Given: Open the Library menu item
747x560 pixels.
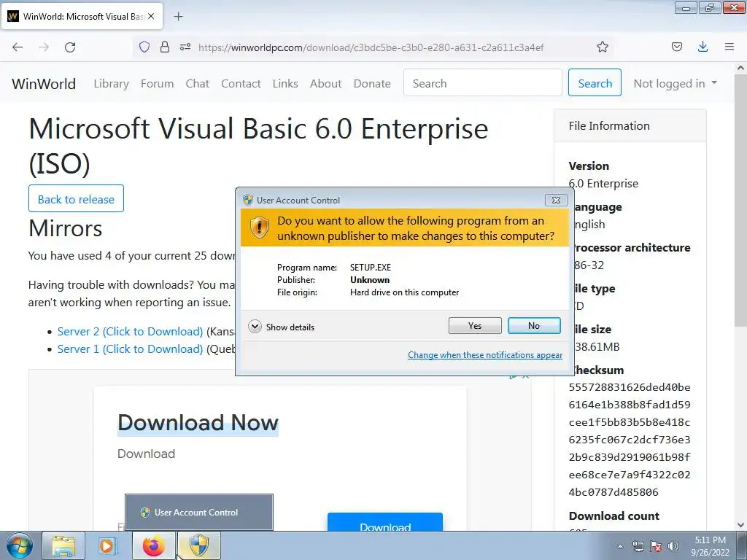Looking at the screenshot, I should click(x=111, y=83).
